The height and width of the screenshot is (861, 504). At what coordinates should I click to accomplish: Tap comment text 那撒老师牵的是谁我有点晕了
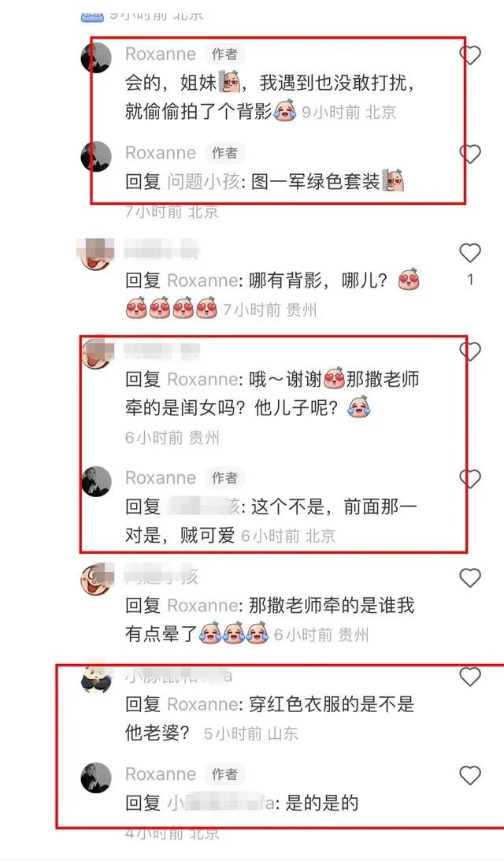pos(269,620)
